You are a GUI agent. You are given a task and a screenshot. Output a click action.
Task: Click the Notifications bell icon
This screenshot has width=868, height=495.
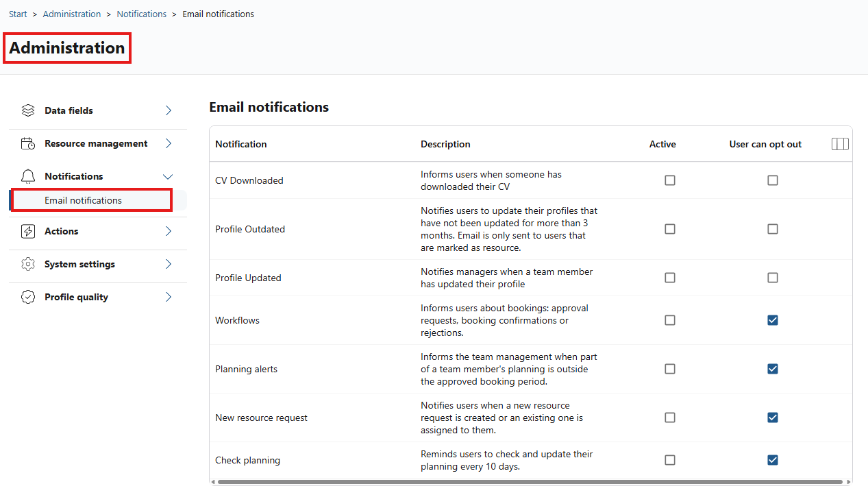pyautogui.click(x=28, y=176)
